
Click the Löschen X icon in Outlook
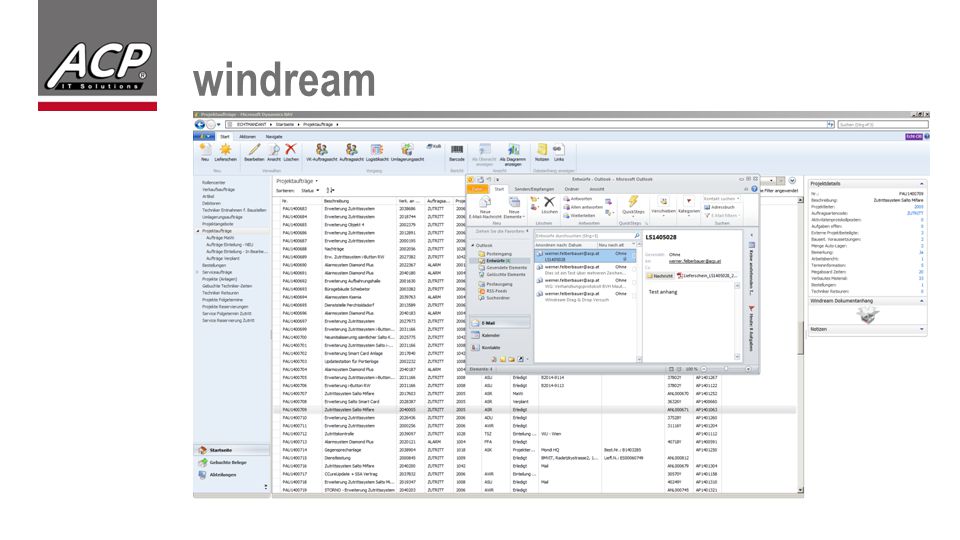pos(549,202)
